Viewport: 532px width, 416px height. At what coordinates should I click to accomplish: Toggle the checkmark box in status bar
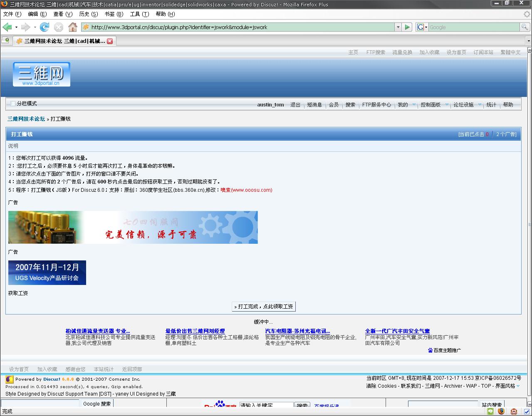pyautogui.click(x=527, y=411)
